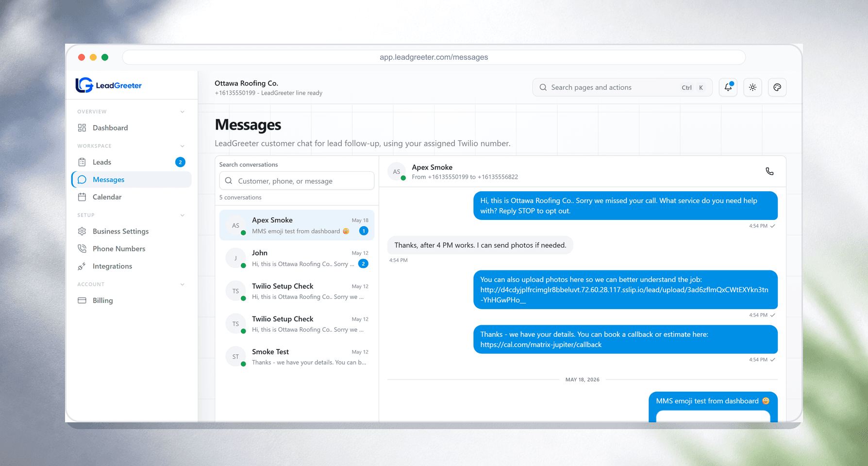Screen dimensions: 868x466
Task: Collapse the Account section
Action: (183, 284)
